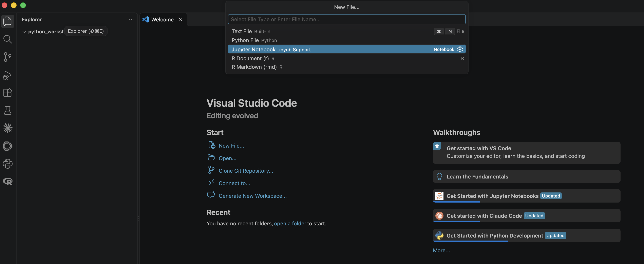Screen dimensions: 644x264
Task: Click the New File... link
Action: 231,146
